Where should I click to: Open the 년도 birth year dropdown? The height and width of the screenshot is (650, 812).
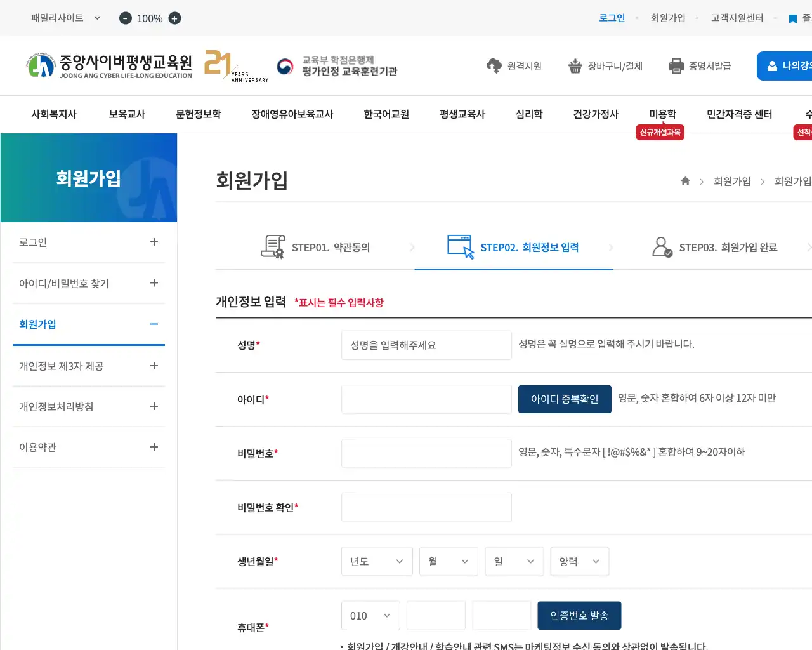point(377,561)
